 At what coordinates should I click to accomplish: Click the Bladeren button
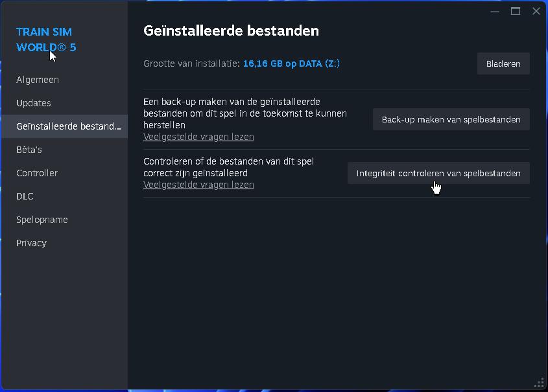pyautogui.click(x=503, y=63)
